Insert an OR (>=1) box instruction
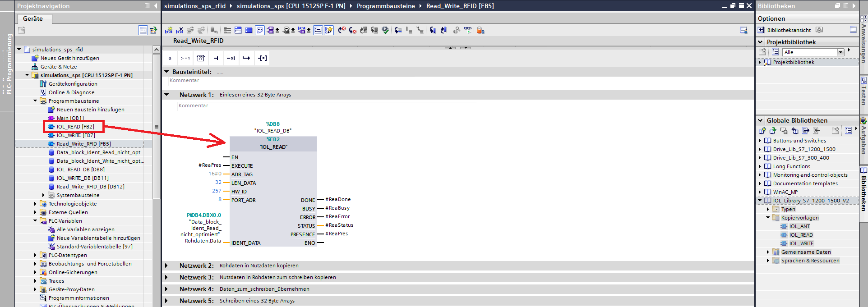 [185, 58]
